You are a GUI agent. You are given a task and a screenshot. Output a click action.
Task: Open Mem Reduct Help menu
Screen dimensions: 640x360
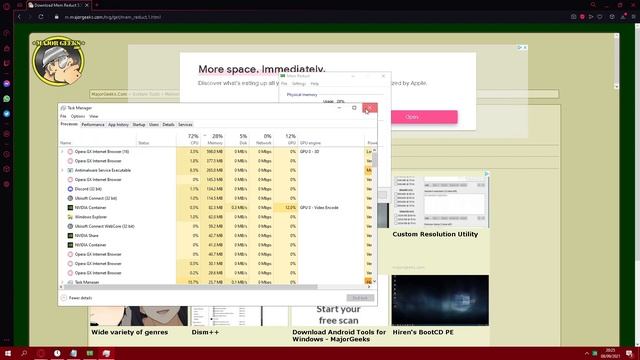click(x=314, y=84)
